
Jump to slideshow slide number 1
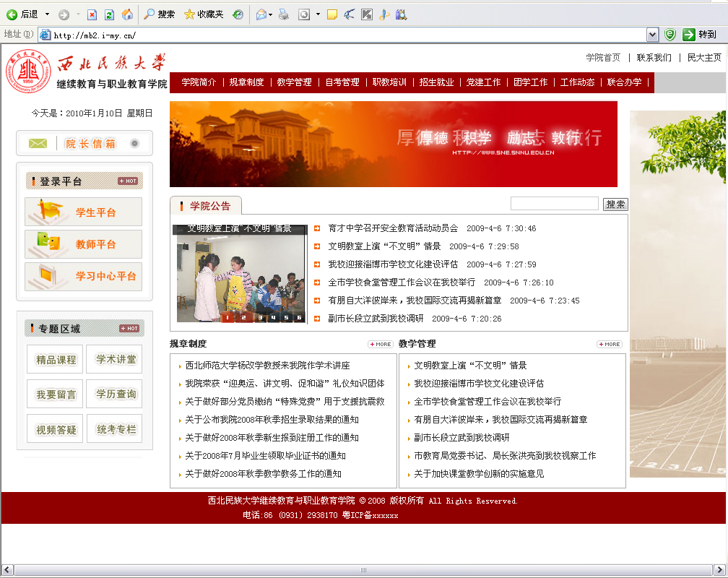click(x=227, y=318)
